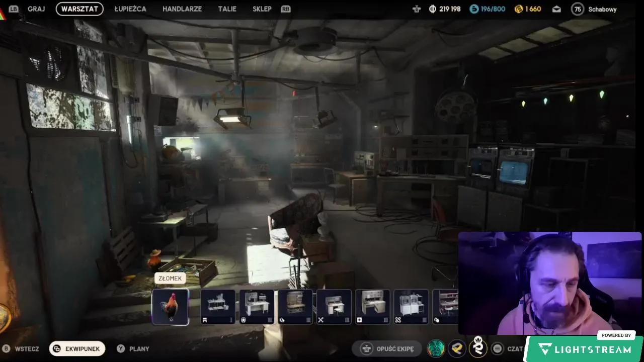Click the gold coin icon
The height and width of the screenshot is (362, 644).
click(x=519, y=9)
